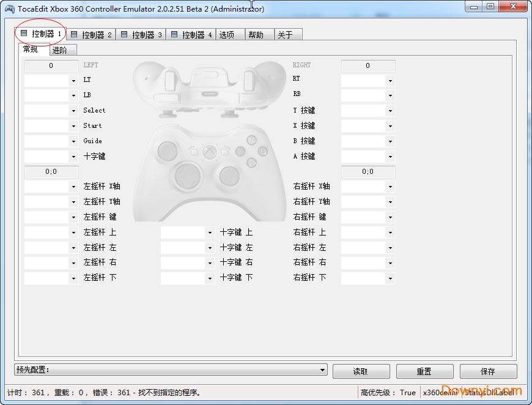Image resolution: width=532 pixels, height=405 pixels.
Task: Open the 预先配置 preset dropdown
Action: [322, 370]
